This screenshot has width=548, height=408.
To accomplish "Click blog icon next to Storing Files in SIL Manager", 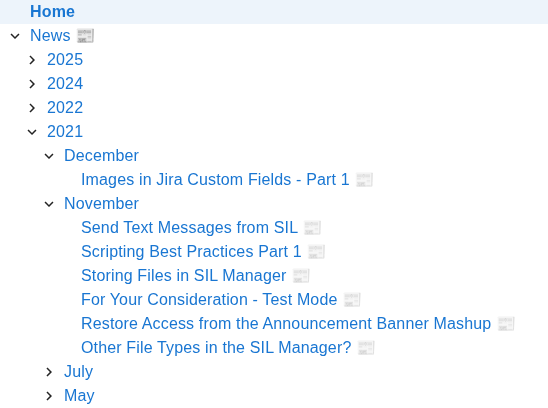I will [x=301, y=276].
